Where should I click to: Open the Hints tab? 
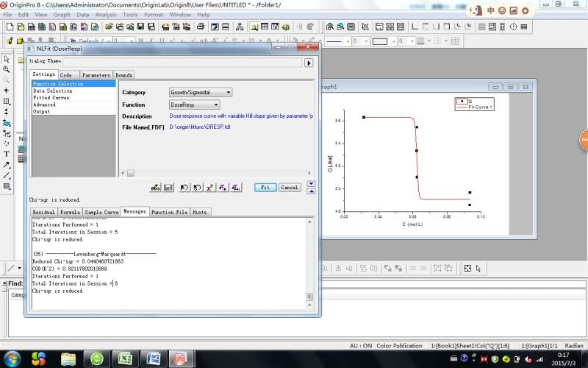(199, 212)
